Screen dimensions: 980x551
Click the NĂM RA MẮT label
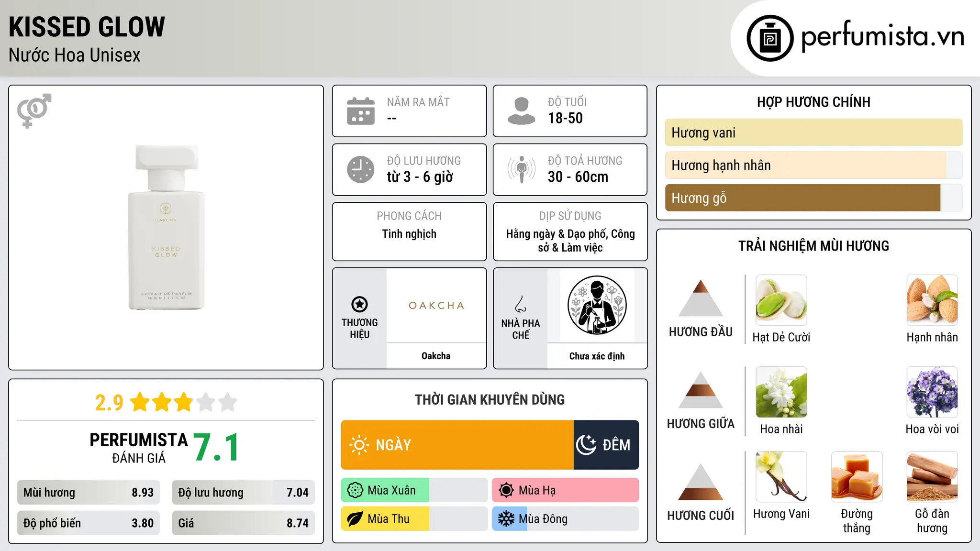[x=418, y=102]
